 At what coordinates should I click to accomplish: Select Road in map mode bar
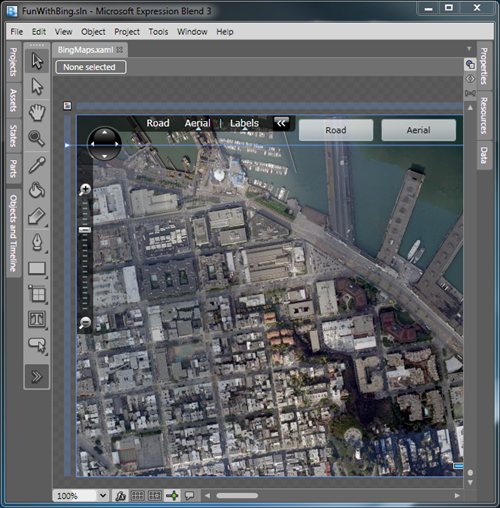pos(158,123)
